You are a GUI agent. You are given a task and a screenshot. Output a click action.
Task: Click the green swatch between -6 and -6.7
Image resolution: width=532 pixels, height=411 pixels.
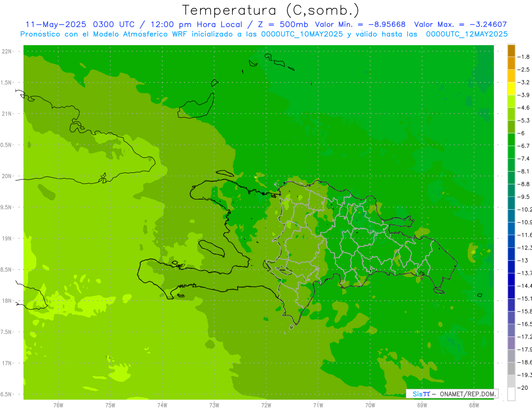click(x=511, y=140)
